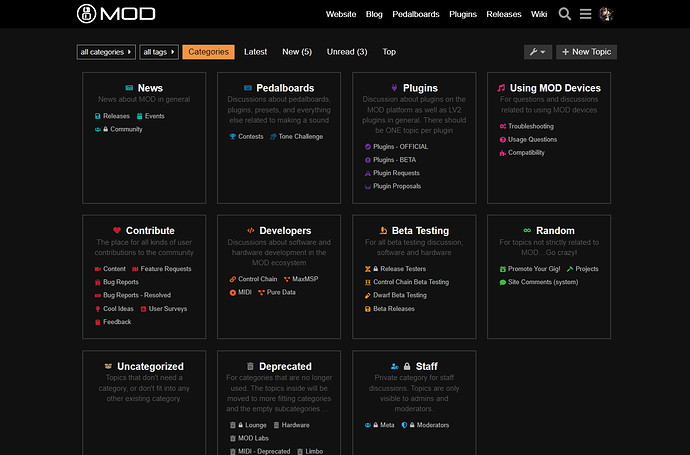Screen dimensions: 690x455
Task: Select the Categories tab
Action: (x=209, y=52)
